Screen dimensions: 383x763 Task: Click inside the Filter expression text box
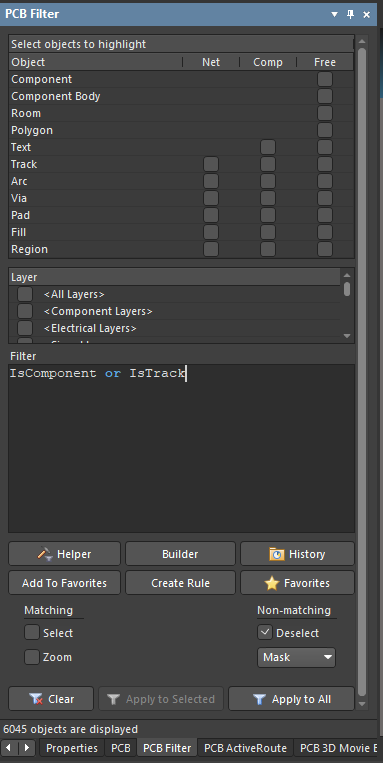[x=181, y=448]
